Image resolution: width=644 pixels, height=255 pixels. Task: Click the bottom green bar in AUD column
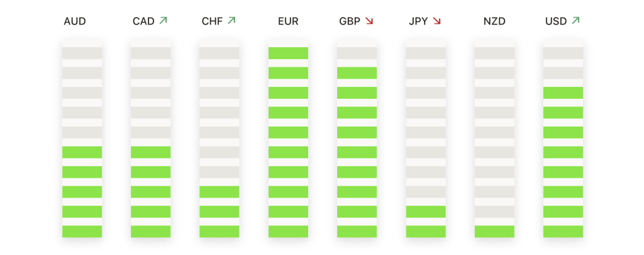click(82, 232)
